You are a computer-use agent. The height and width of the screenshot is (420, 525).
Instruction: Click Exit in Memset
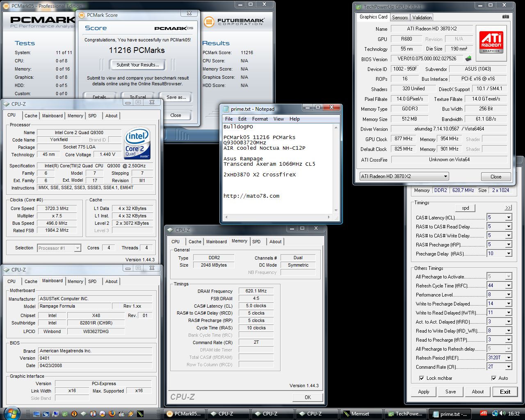click(505, 392)
